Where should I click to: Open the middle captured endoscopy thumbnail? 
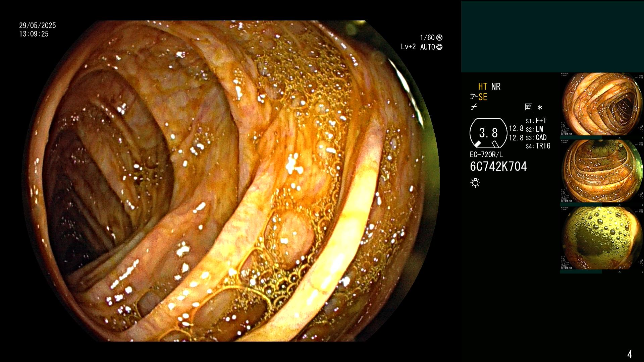coord(602,171)
